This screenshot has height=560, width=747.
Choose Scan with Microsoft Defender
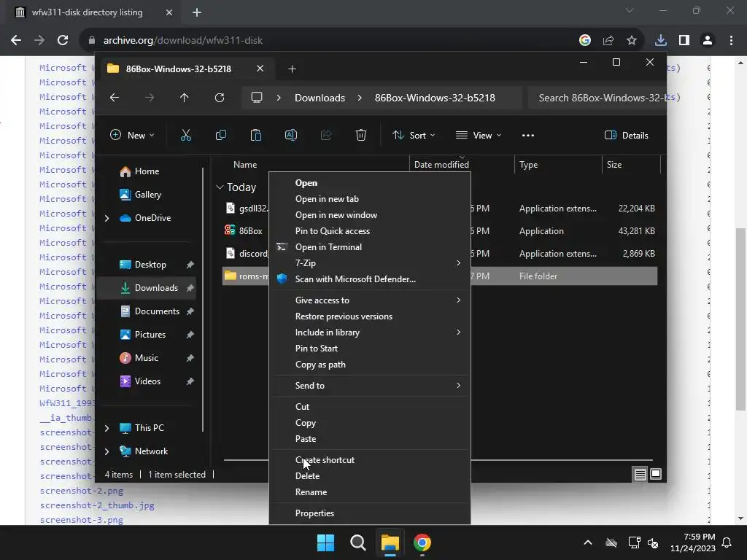pyautogui.click(x=370, y=279)
